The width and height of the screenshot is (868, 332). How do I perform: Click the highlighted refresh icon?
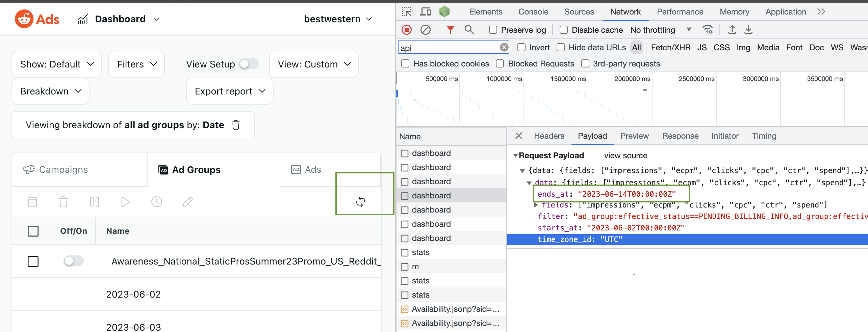click(361, 201)
